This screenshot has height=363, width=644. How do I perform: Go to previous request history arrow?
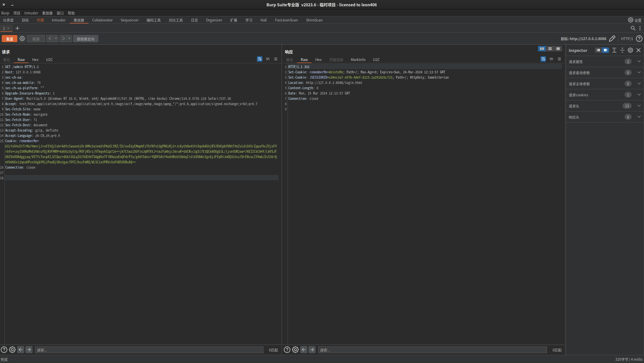click(50, 39)
